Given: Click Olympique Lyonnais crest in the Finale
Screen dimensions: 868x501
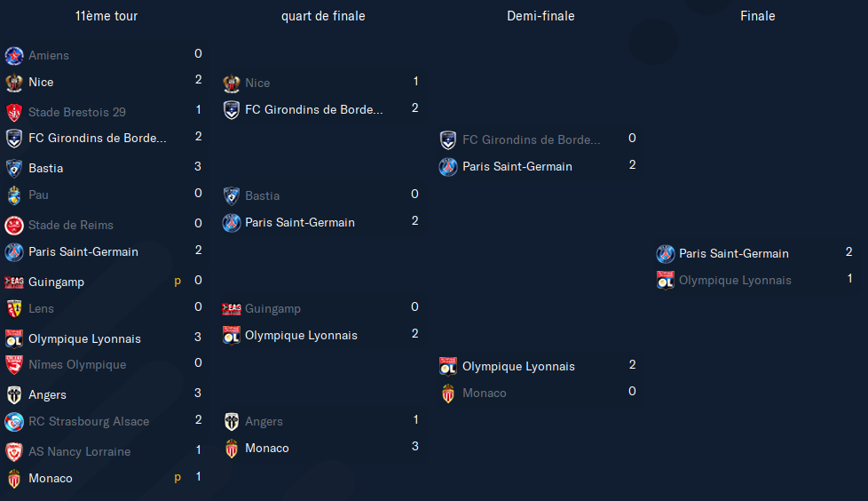Looking at the screenshot, I should [666, 281].
